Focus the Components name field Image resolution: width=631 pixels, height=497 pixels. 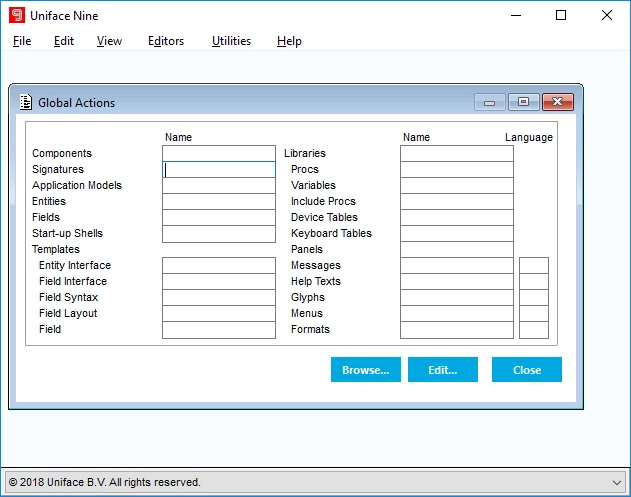219,153
